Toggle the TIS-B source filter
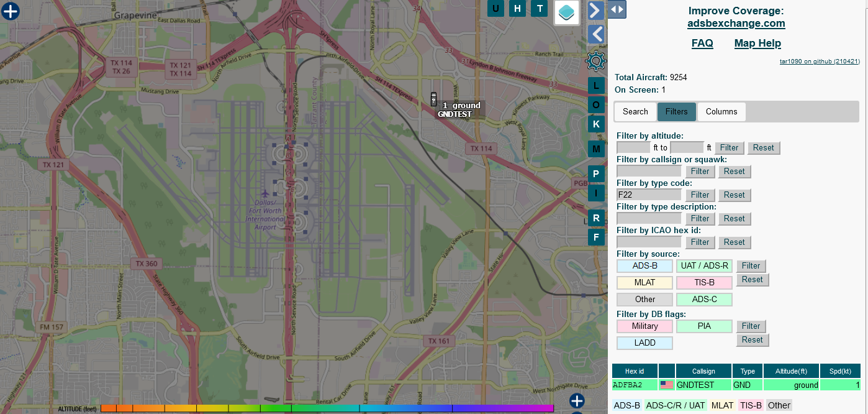Viewport: 868px width, 414px height. tap(704, 283)
